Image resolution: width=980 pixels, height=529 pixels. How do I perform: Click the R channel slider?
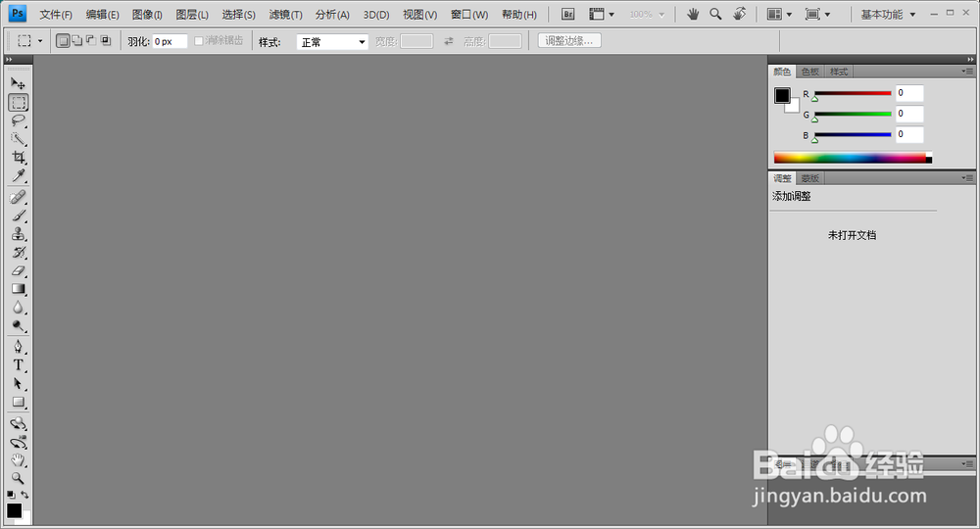(x=853, y=94)
